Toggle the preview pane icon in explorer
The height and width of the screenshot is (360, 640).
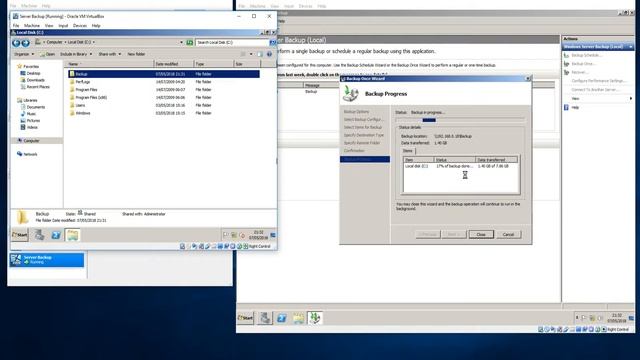(260, 54)
